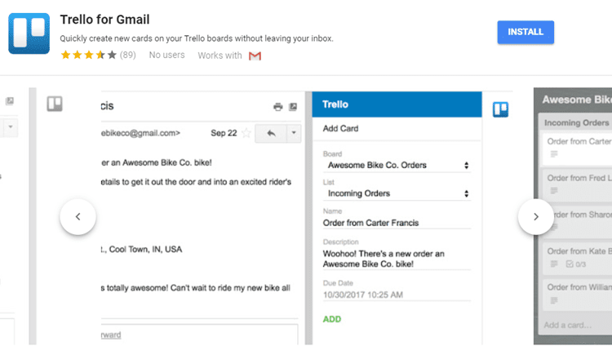This screenshot has height=364, width=612.
Task: Click the Gmail icon beside Works with
Action: coord(255,55)
